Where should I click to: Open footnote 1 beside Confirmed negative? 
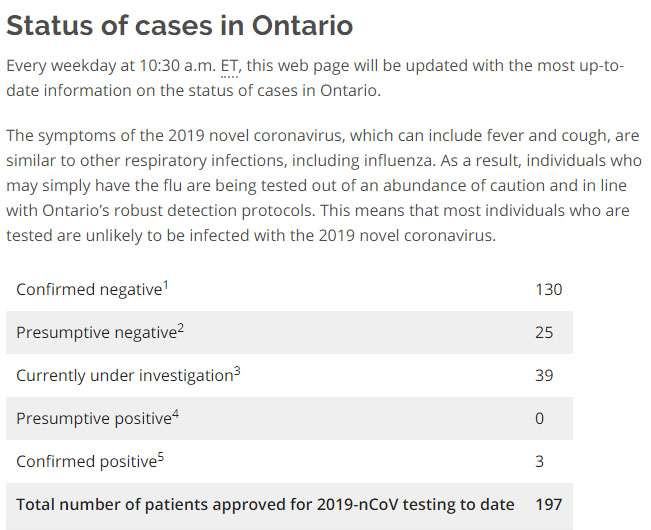tap(166, 285)
